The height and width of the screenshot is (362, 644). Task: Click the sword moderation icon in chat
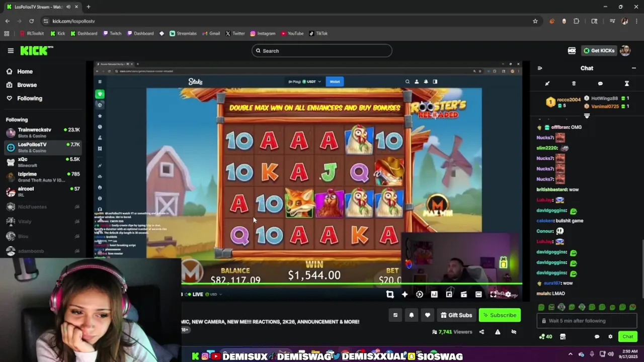(x=547, y=83)
